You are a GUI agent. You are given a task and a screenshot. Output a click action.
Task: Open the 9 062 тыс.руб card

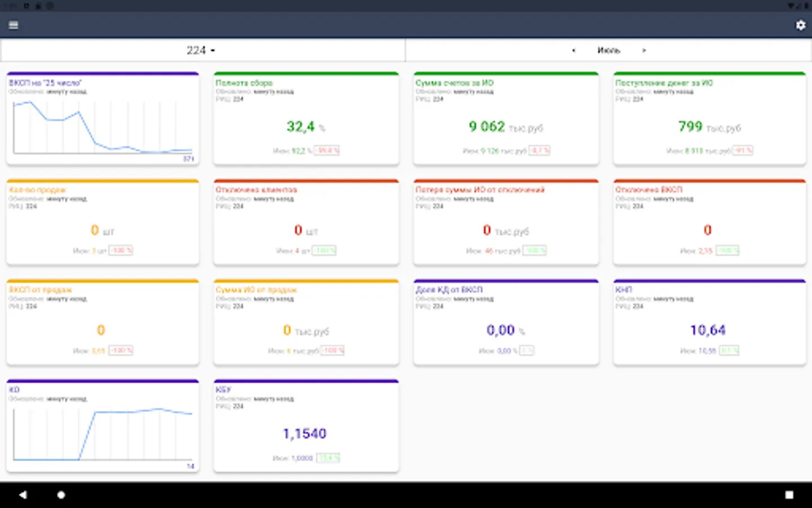(506, 119)
